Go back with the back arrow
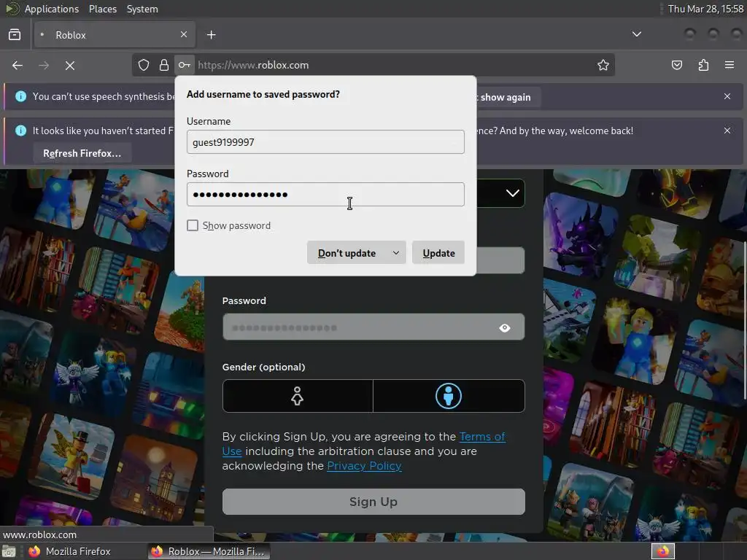The image size is (747, 560). (x=18, y=65)
